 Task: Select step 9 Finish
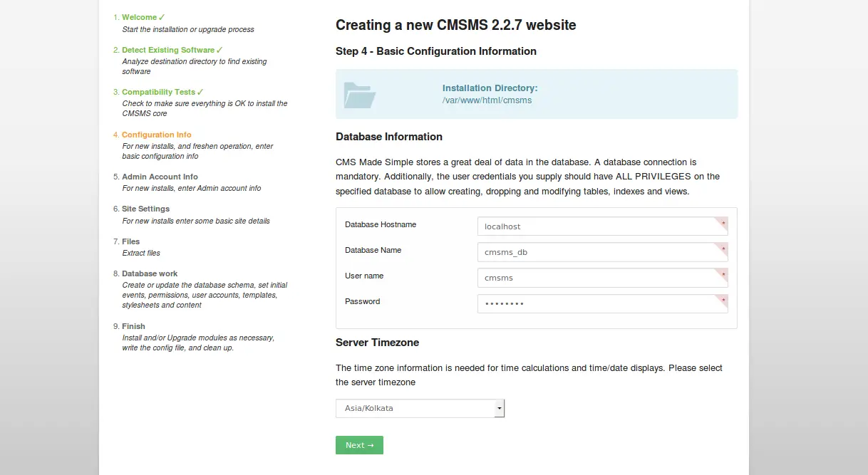click(133, 326)
